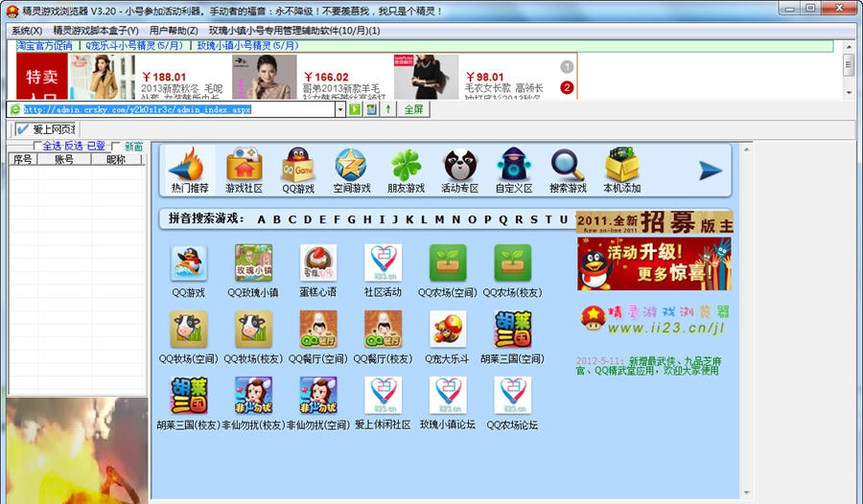Viewport: 863px width, 504px height.
Task: Open 爱上休闲社区 heart icon
Action: [x=383, y=395]
